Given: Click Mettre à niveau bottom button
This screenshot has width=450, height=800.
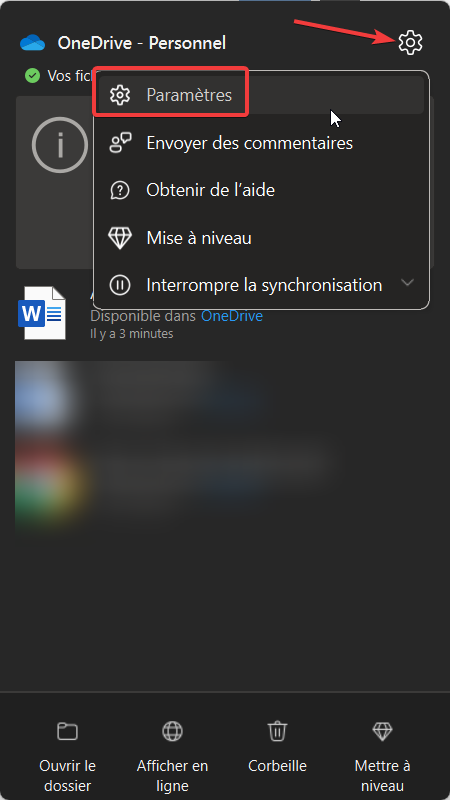Looking at the screenshot, I should tap(382, 755).
